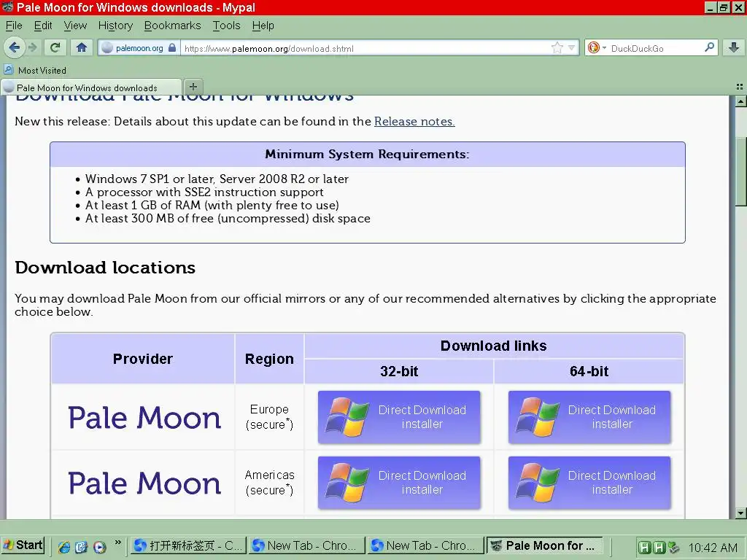Download Americas 32-bit Direct Download installer
The height and width of the screenshot is (560, 747).
399,483
